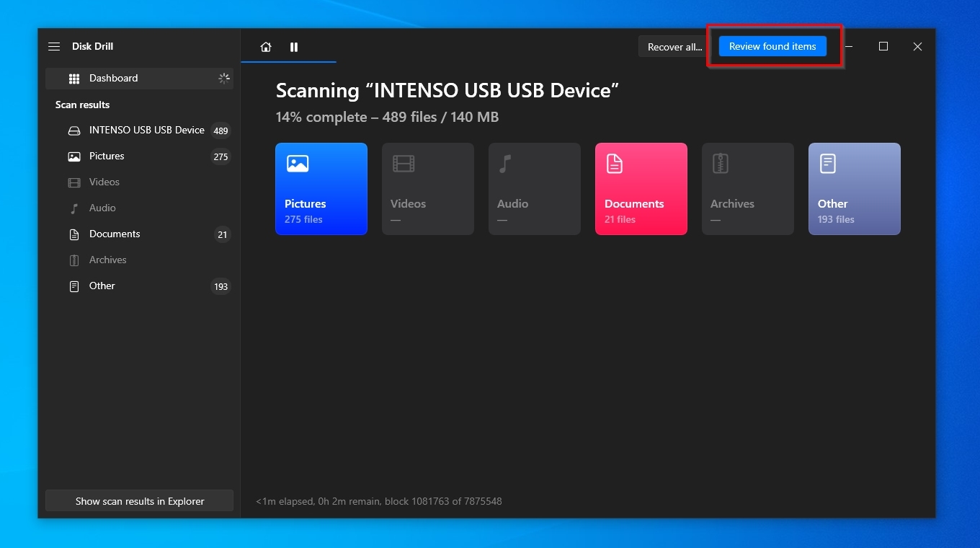Click the 275 Pictures count badge

[x=220, y=157]
